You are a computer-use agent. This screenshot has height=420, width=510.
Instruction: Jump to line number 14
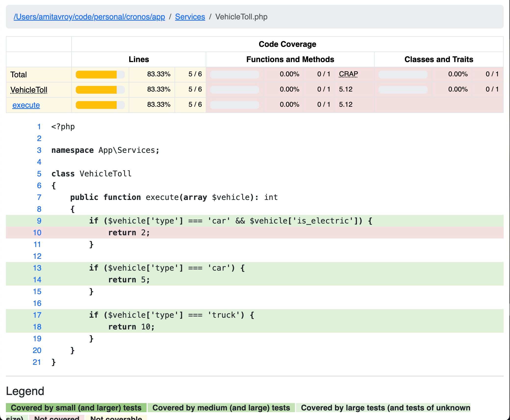pos(37,280)
